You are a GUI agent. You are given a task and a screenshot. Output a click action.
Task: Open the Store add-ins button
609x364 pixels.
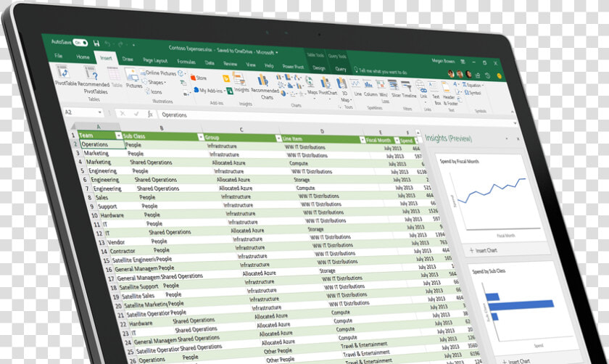tap(199, 78)
